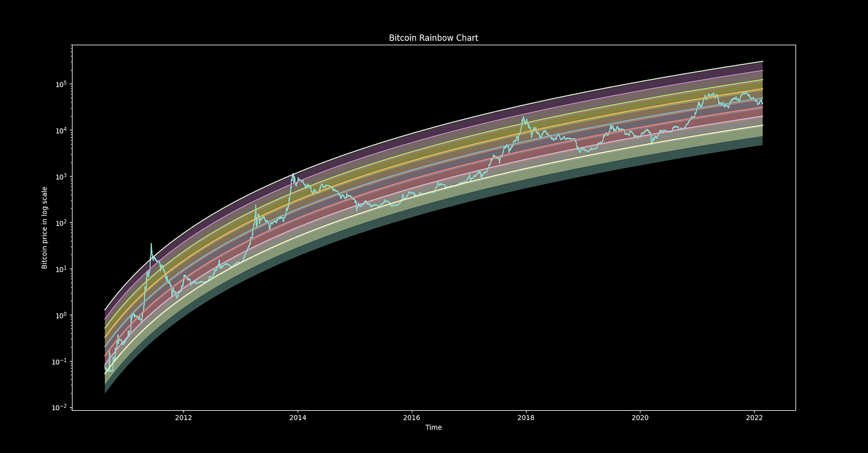Click the 'Bitcoin price in log scale' axis label
This screenshot has height=453, width=868.
(45, 228)
